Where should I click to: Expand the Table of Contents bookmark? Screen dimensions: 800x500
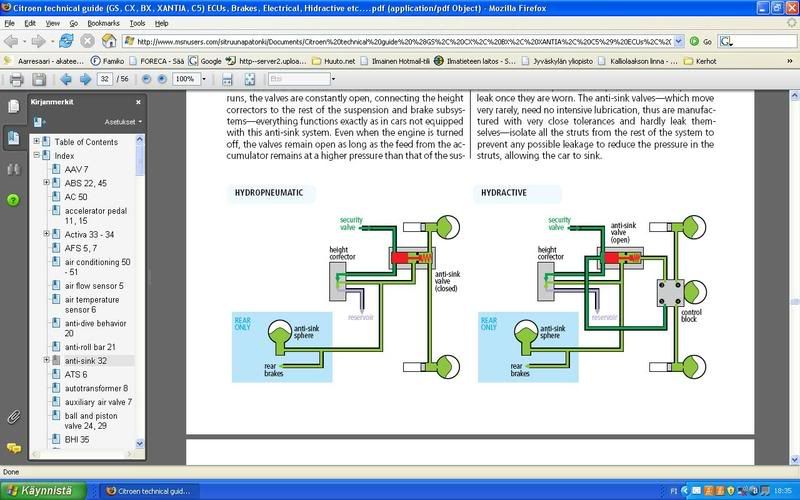point(37,142)
